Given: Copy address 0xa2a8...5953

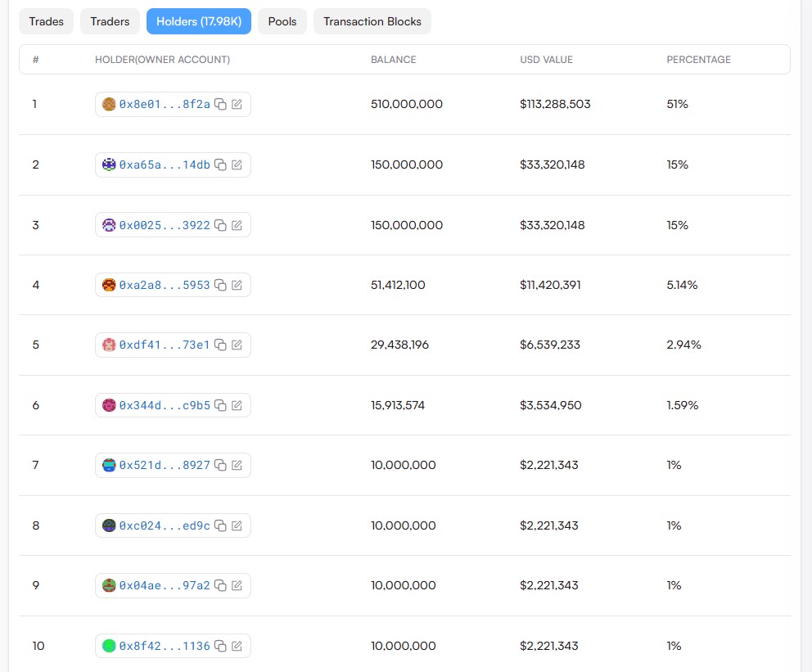Looking at the screenshot, I should tap(220, 285).
